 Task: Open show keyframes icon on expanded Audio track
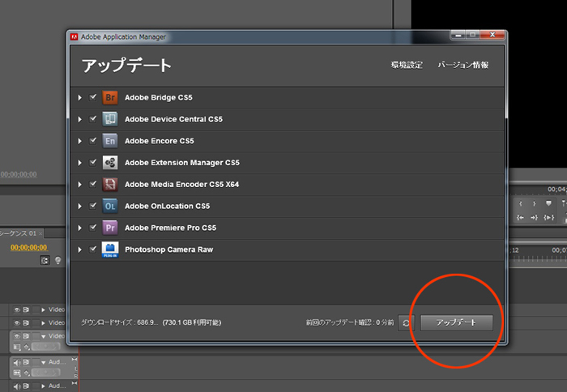pyautogui.click(x=27, y=373)
